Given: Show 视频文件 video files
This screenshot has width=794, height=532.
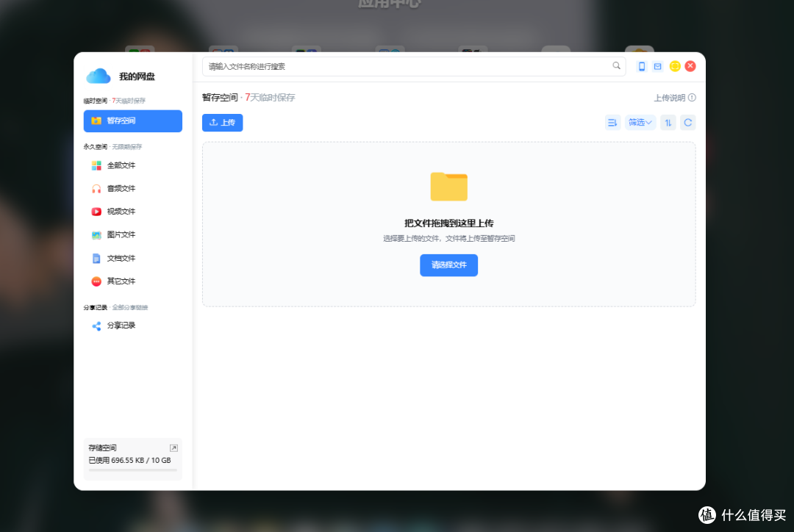Looking at the screenshot, I should coord(132,212).
